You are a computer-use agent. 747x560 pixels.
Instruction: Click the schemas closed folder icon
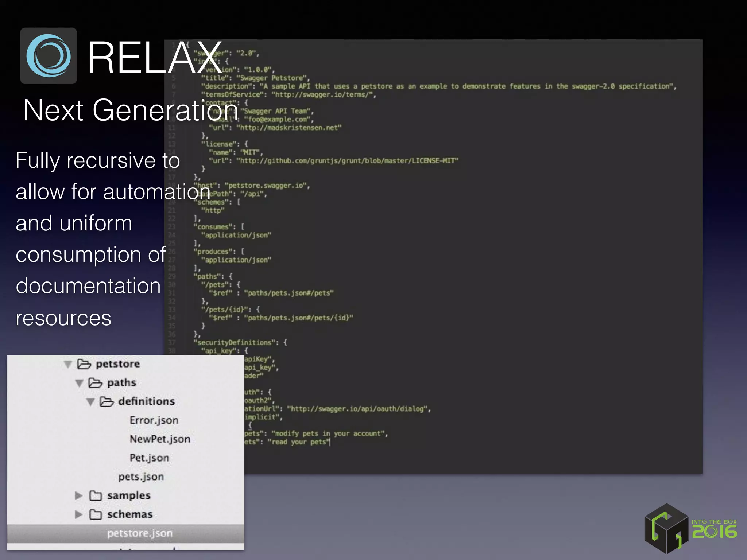[x=96, y=514]
